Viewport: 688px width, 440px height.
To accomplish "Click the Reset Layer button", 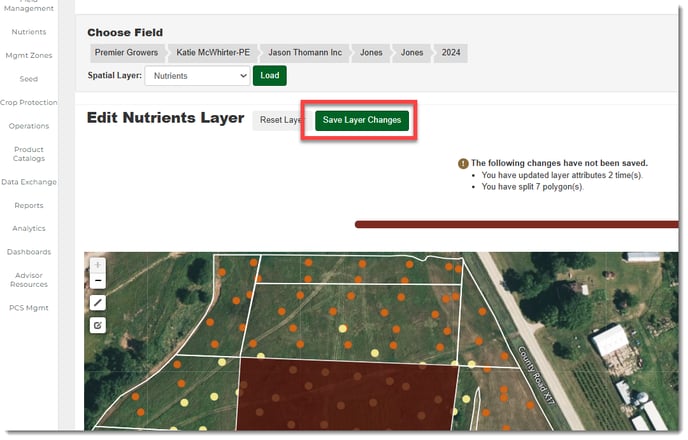I will click(279, 120).
